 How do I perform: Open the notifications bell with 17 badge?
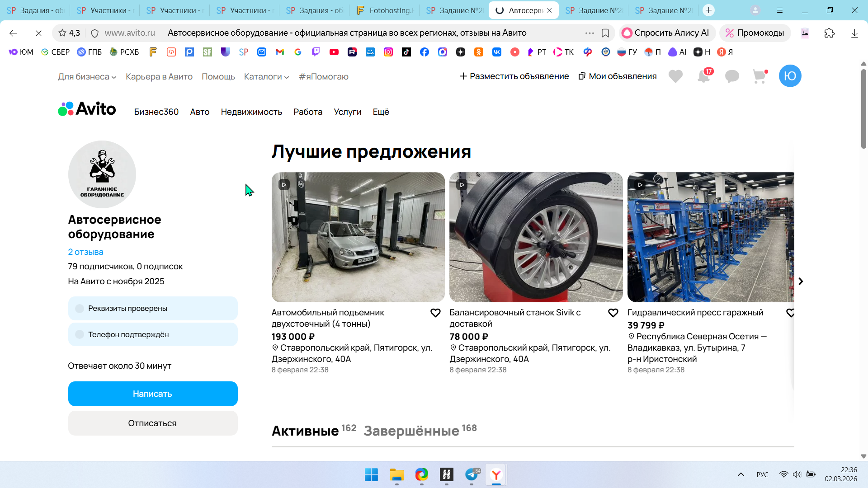pyautogui.click(x=704, y=76)
